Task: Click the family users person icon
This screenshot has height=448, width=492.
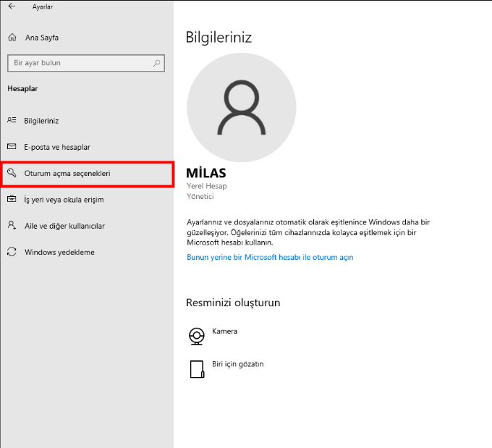Action: pyautogui.click(x=12, y=225)
